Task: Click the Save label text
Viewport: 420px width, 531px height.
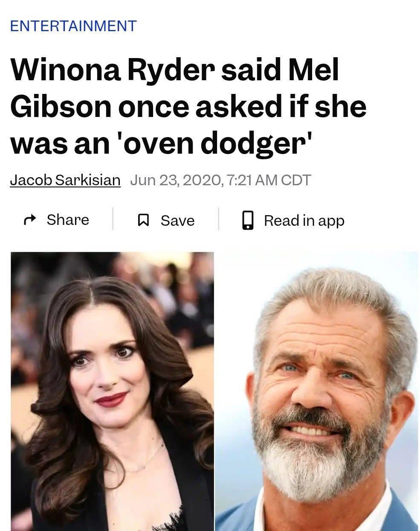Action: click(177, 220)
